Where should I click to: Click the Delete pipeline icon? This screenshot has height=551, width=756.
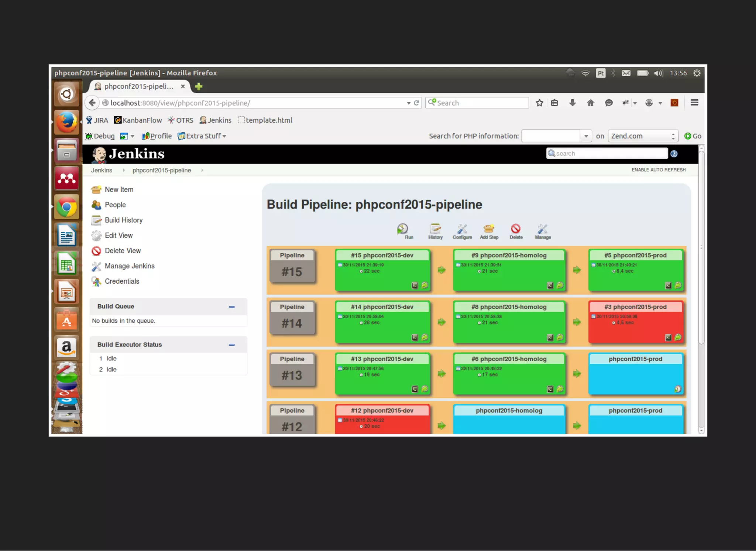[516, 229]
